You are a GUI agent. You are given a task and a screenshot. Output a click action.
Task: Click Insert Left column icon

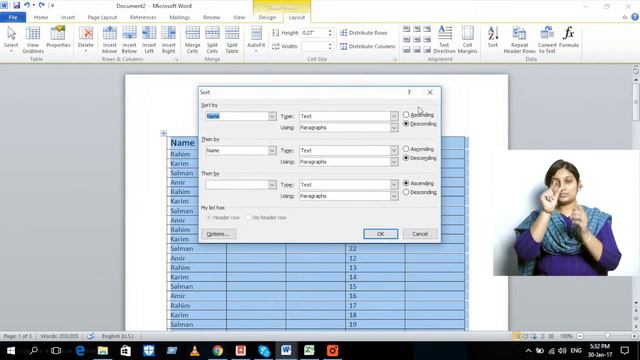149,40
